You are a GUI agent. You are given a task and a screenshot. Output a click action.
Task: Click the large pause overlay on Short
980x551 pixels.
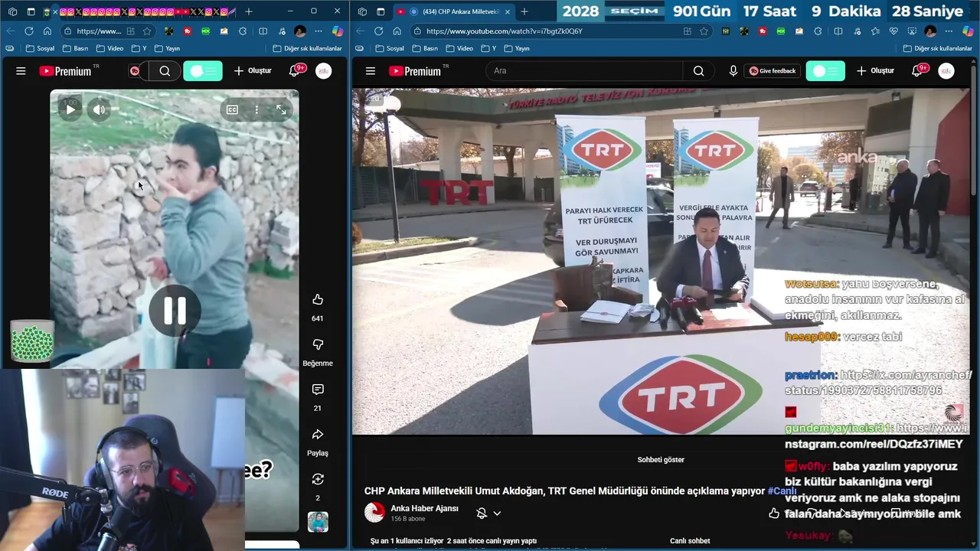coord(175,311)
